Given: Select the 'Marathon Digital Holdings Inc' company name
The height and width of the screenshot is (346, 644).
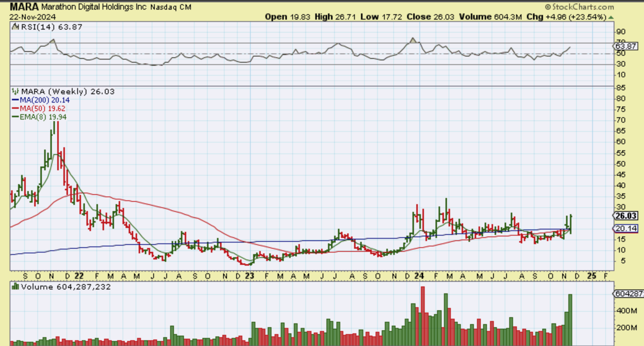Looking at the screenshot, I should [x=94, y=7].
